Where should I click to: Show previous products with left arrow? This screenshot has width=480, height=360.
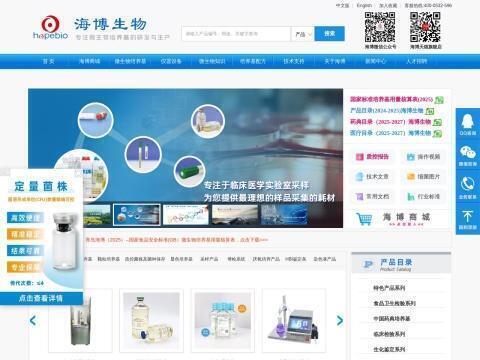coord(33,321)
